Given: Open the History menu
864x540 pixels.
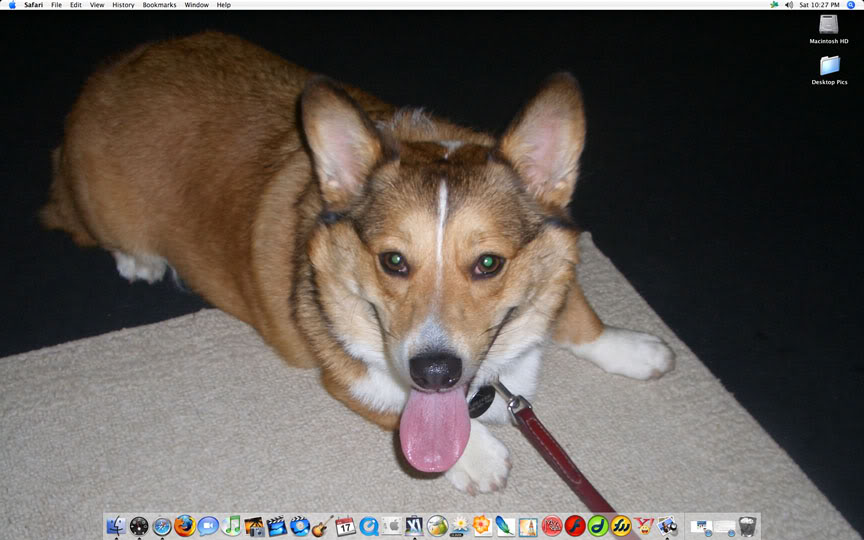Looking at the screenshot, I should point(123,4).
